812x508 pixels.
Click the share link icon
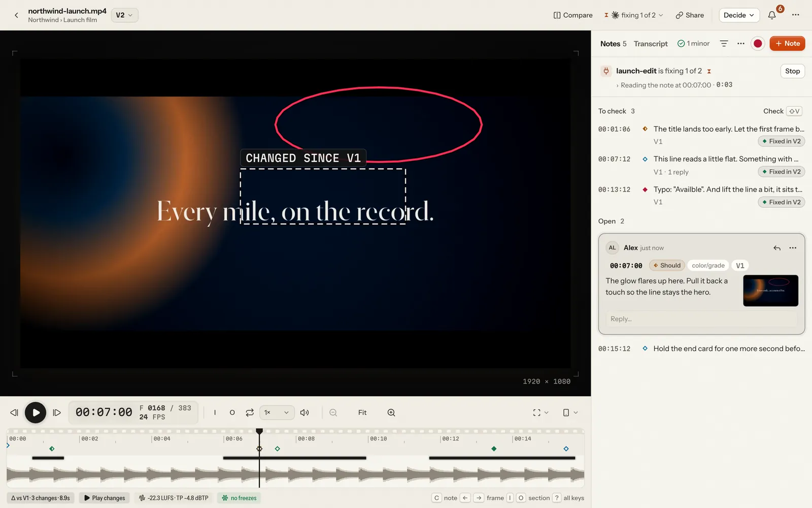[x=679, y=15]
